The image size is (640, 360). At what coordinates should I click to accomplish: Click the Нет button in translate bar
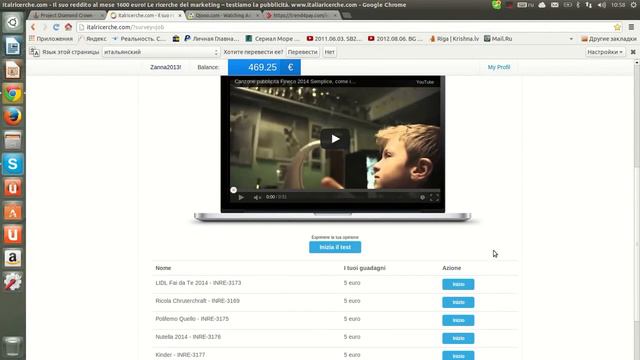329,52
